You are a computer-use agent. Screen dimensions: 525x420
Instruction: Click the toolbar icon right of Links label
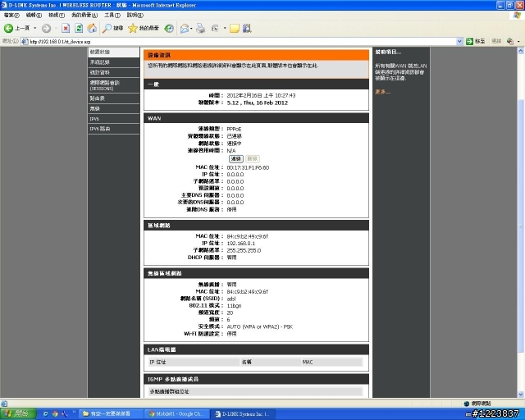pyautogui.click(x=510, y=41)
